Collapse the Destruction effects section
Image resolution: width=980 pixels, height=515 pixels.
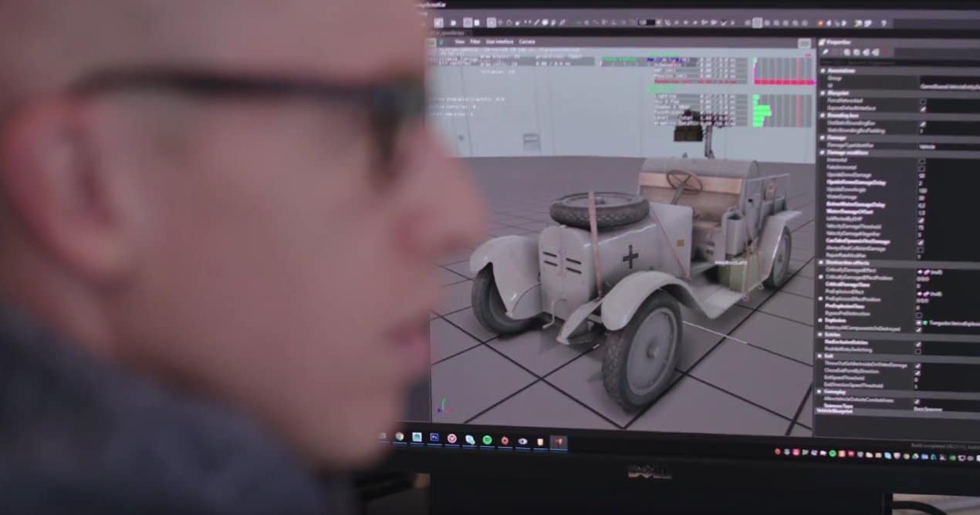click(822, 262)
